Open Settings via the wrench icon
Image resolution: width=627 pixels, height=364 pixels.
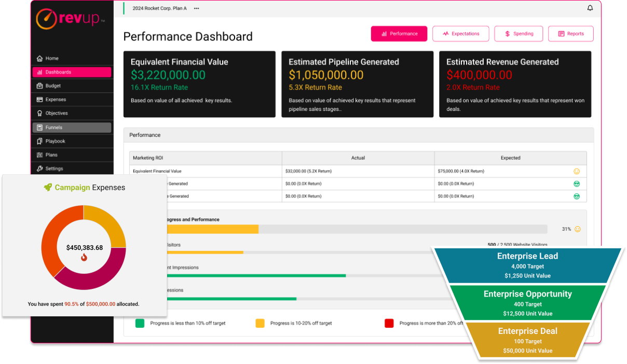coord(40,168)
